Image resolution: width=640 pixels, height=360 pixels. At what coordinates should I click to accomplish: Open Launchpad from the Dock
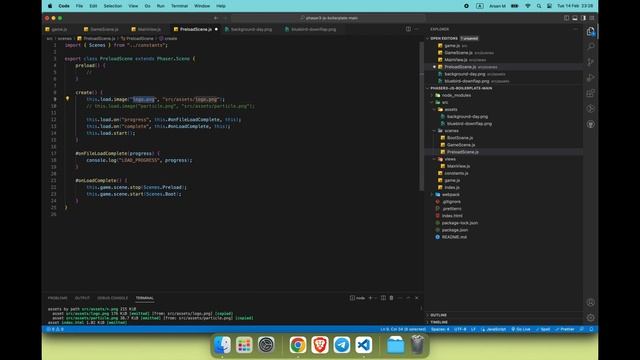[244, 345]
